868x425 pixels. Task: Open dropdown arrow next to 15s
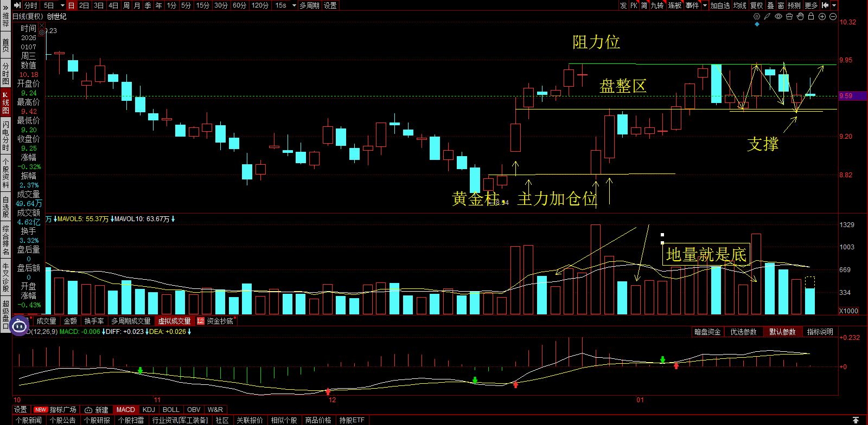point(294,5)
